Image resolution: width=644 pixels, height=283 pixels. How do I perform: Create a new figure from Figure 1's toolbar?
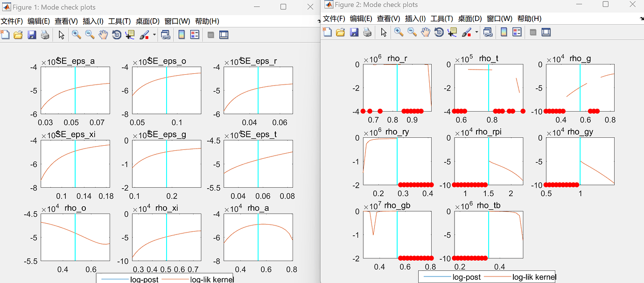pyautogui.click(x=5, y=34)
